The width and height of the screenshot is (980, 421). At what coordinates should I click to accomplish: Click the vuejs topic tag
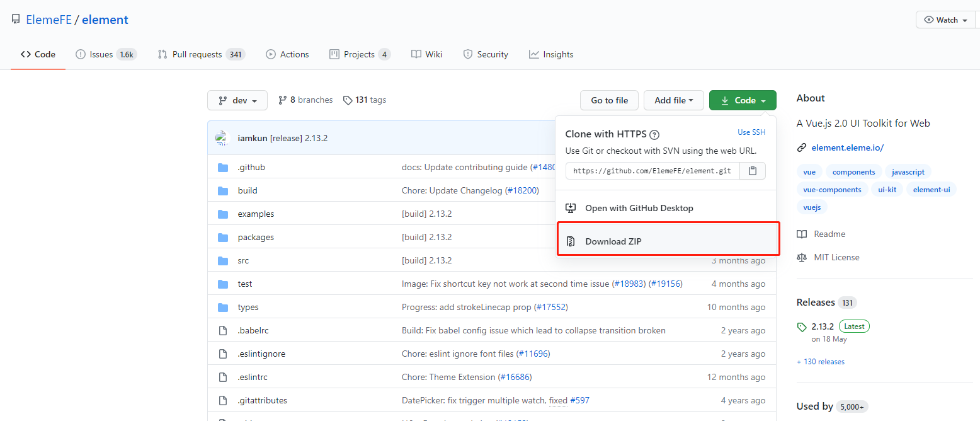812,207
